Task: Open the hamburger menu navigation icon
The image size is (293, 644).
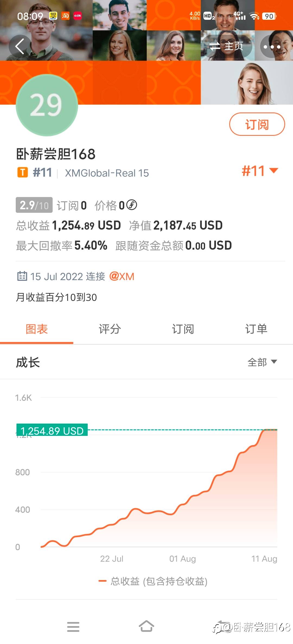Action: [x=73, y=626]
